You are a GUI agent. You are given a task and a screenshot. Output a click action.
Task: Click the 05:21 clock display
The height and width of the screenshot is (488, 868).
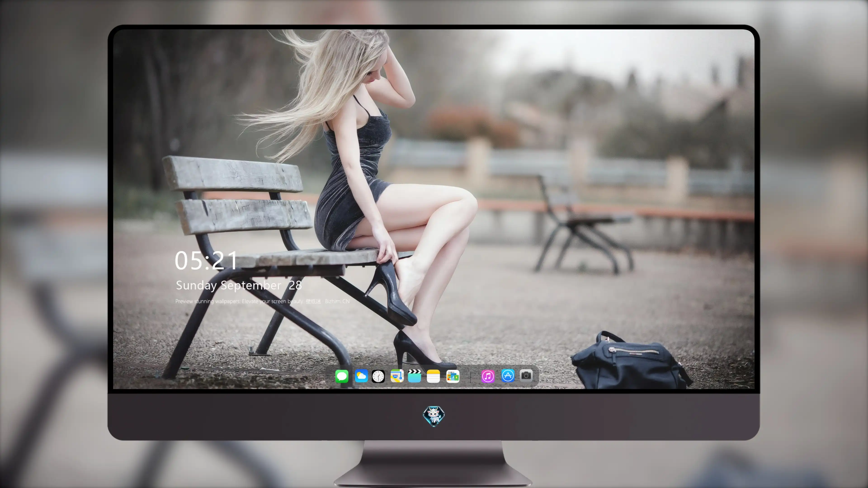pos(206,260)
